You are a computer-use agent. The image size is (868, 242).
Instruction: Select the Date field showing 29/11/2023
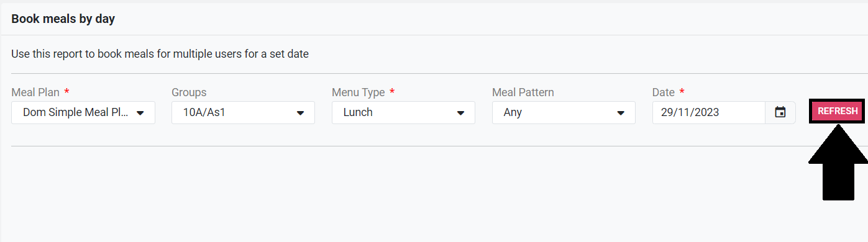pos(709,112)
